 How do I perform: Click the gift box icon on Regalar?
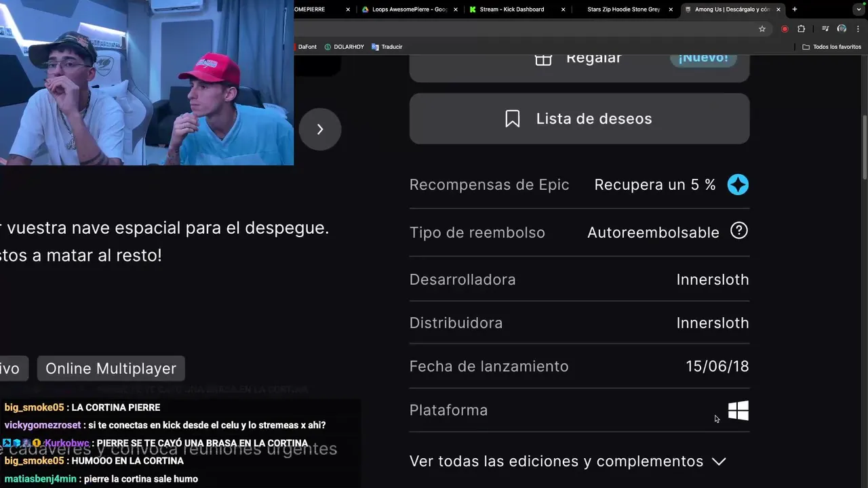pos(543,60)
